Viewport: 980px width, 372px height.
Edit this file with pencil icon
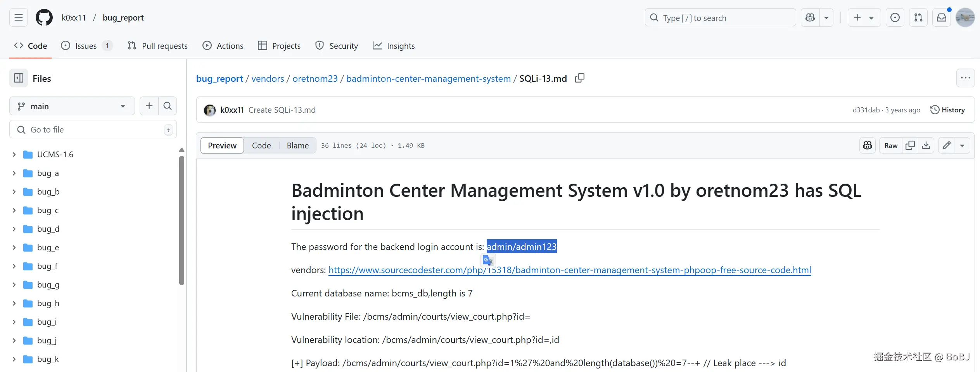click(x=947, y=145)
